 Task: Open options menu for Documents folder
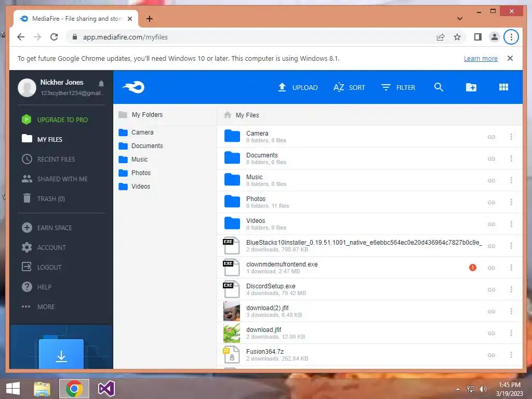click(511, 158)
